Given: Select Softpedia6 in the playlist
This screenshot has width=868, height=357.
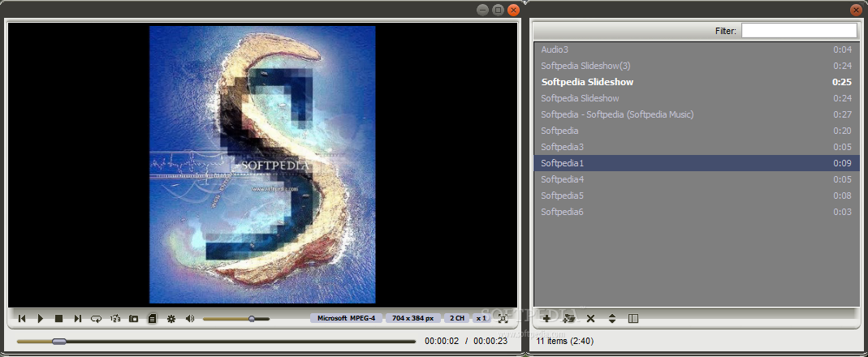Looking at the screenshot, I should 697,212.
